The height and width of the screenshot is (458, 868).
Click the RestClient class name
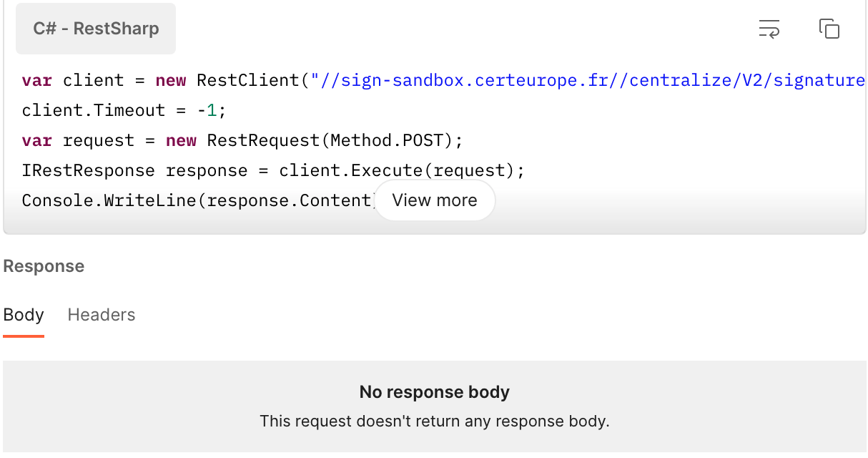(247, 80)
